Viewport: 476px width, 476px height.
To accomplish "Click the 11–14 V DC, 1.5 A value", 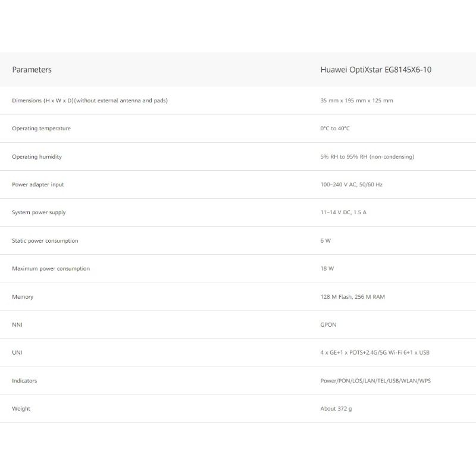I will pos(343,212).
